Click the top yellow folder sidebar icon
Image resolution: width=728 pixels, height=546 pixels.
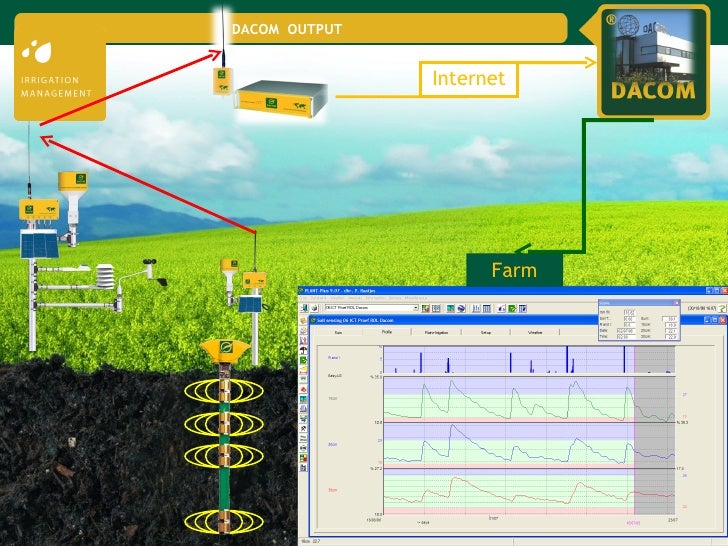303,320
